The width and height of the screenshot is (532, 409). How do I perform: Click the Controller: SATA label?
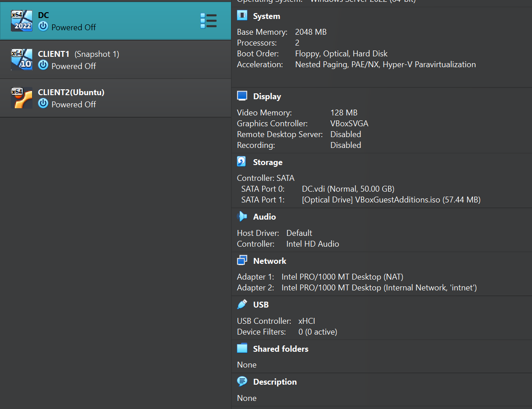click(x=266, y=178)
